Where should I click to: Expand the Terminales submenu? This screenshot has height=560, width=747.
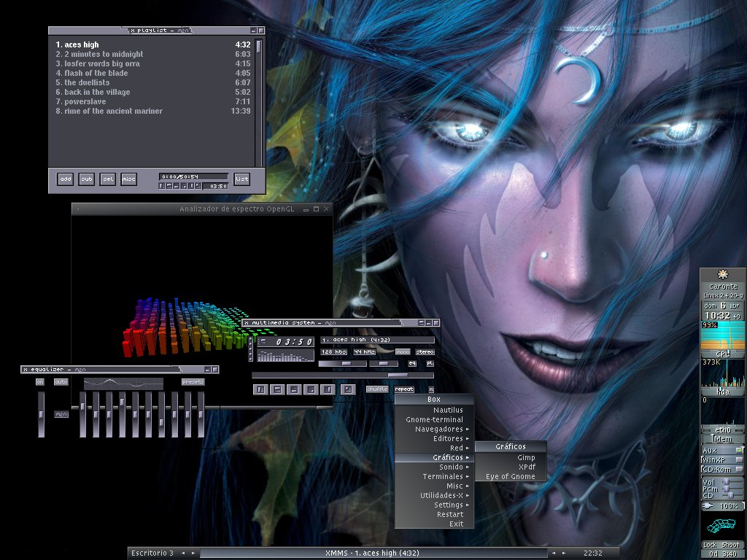tap(434, 477)
